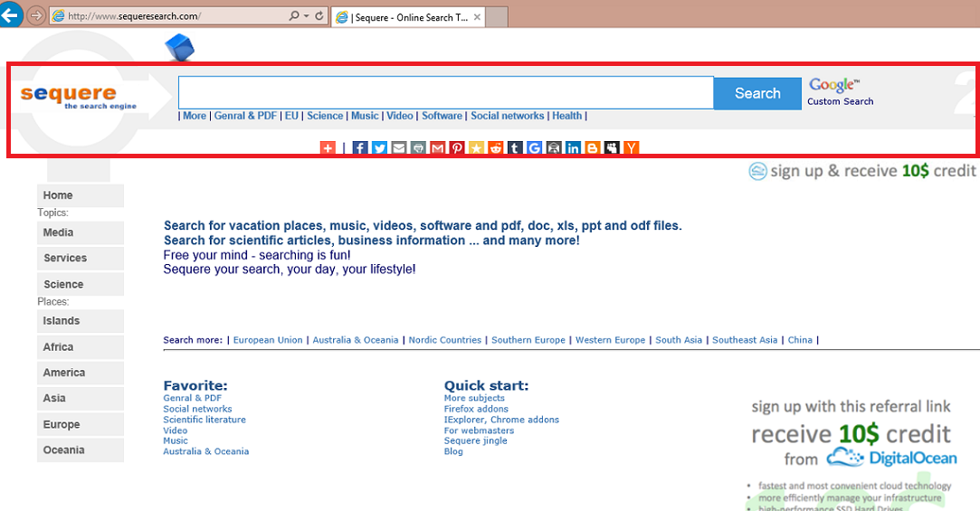This screenshot has height=511, width=980.
Task: Open Media topic in sidebar
Action: coord(81,232)
